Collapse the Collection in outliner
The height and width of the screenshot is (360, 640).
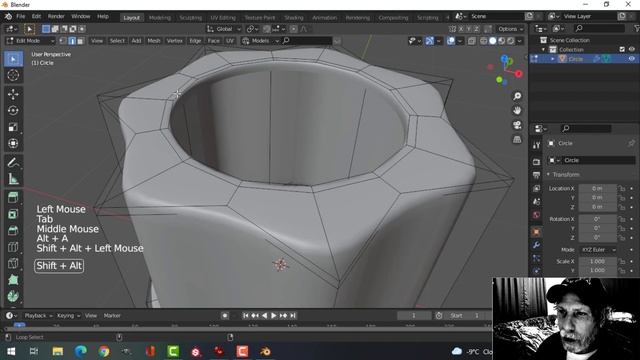pos(543,50)
